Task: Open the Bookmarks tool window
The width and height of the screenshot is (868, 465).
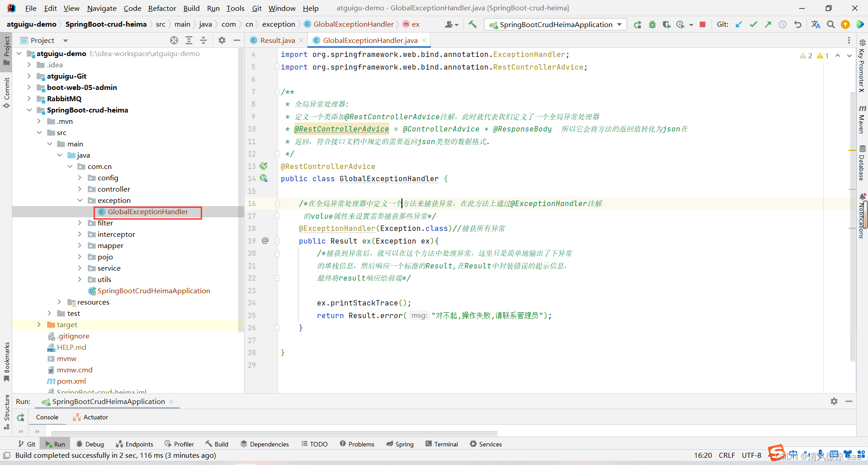Action: pyautogui.click(x=6, y=362)
